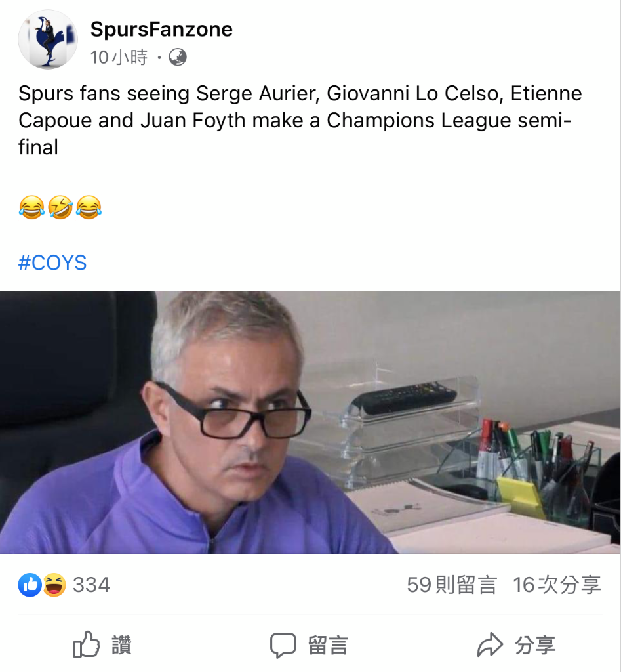Open the 16次分享 shares count
This screenshot has height=672, width=621.
click(557, 585)
